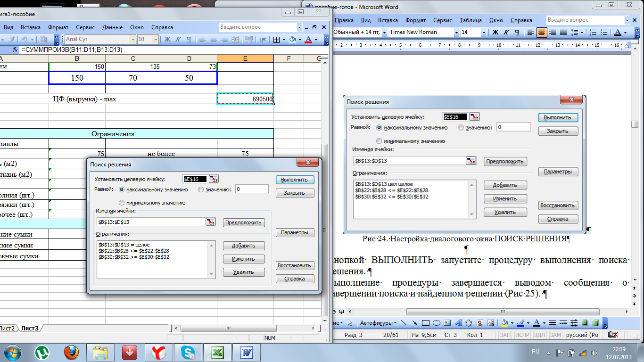Open Word Вставка menu
Screen dimensions: 644x362
(x=388, y=20)
